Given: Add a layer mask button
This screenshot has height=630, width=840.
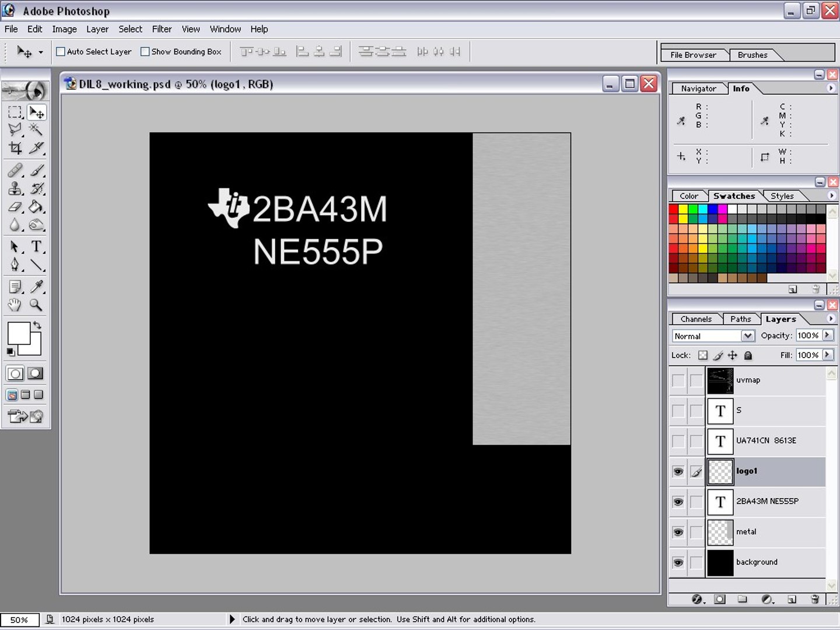Looking at the screenshot, I should point(720,599).
